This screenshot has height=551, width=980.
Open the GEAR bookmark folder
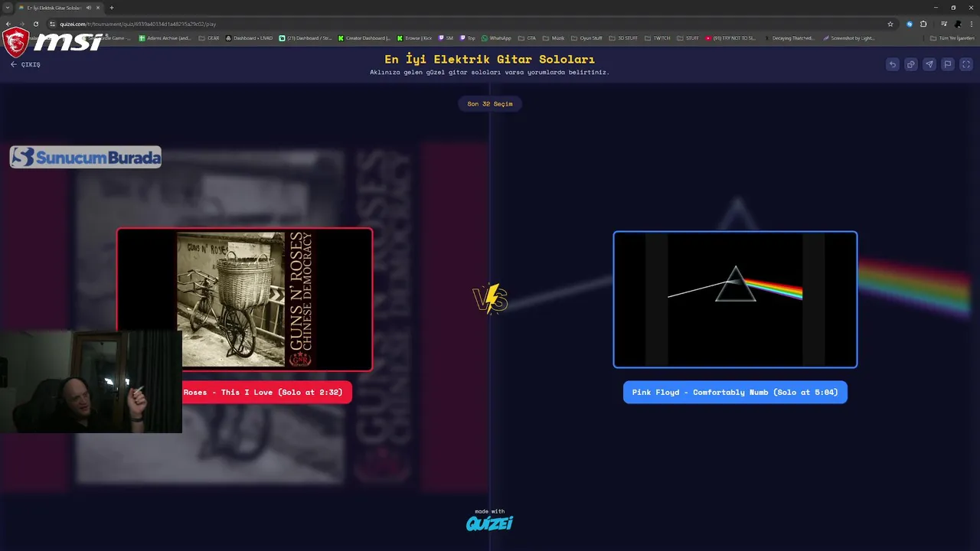[209, 37]
